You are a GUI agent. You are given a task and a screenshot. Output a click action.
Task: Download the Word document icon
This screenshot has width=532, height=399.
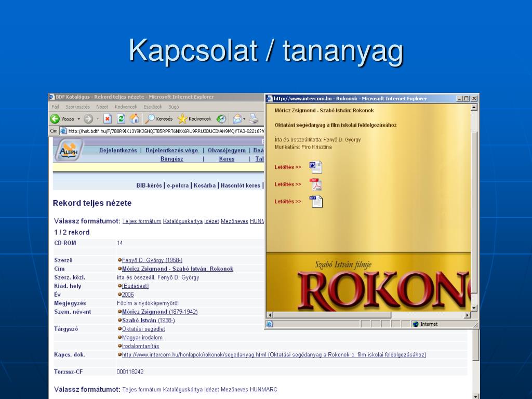[x=315, y=167]
